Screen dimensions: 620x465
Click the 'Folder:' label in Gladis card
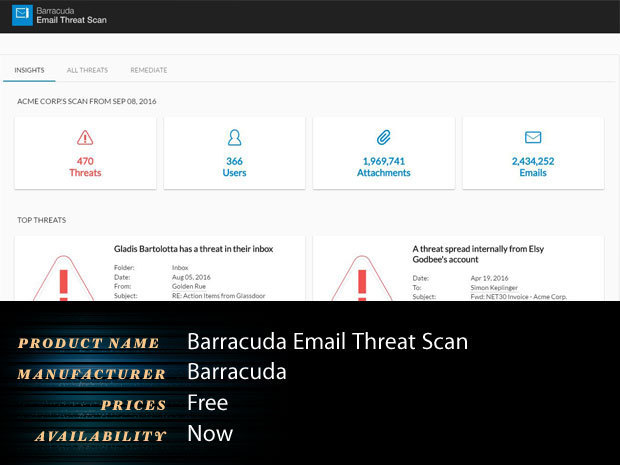(x=124, y=268)
